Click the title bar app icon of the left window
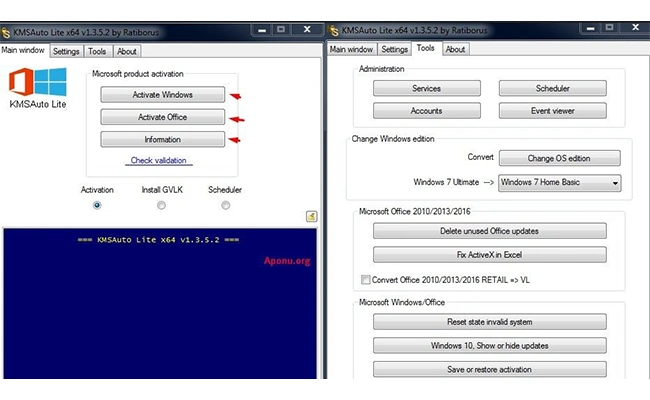The width and height of the screenshot is (650, 400). (5, 32)
